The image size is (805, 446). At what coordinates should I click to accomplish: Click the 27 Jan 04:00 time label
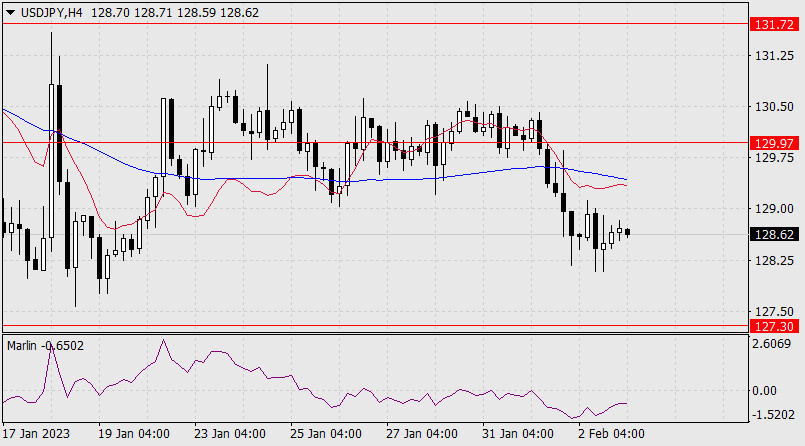tap(422, 434)
